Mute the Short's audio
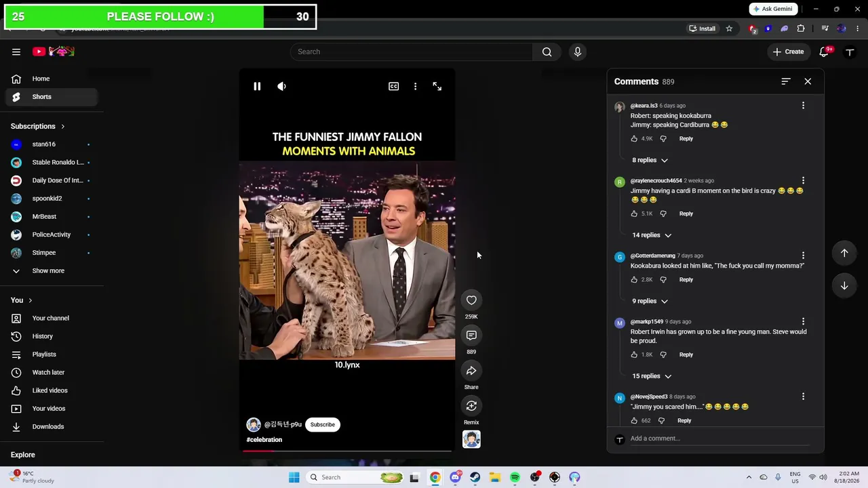This screenshot has width=868, height=488. click(281, 86)
